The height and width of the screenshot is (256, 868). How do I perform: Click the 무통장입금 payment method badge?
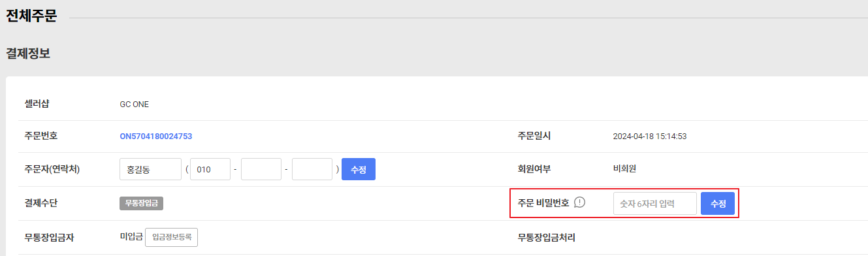(x=141, y=203)
